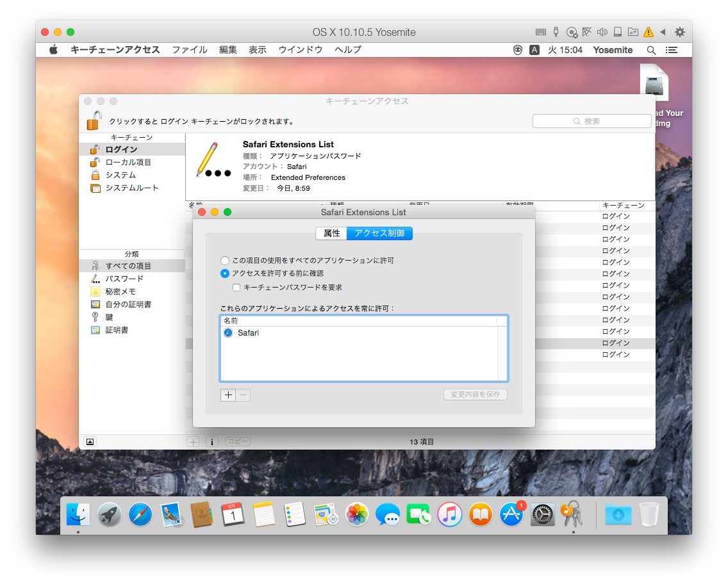Open Calendar from the Dock
Viewport: 728px width, 586px height.
pyautogui.click(x=233, y=514)
